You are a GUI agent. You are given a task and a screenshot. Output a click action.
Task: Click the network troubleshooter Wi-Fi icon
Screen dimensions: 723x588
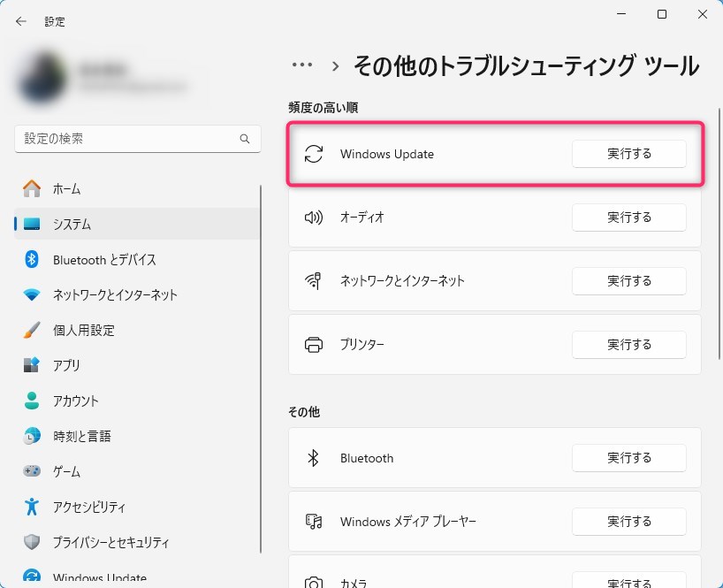tap(313, 280)
